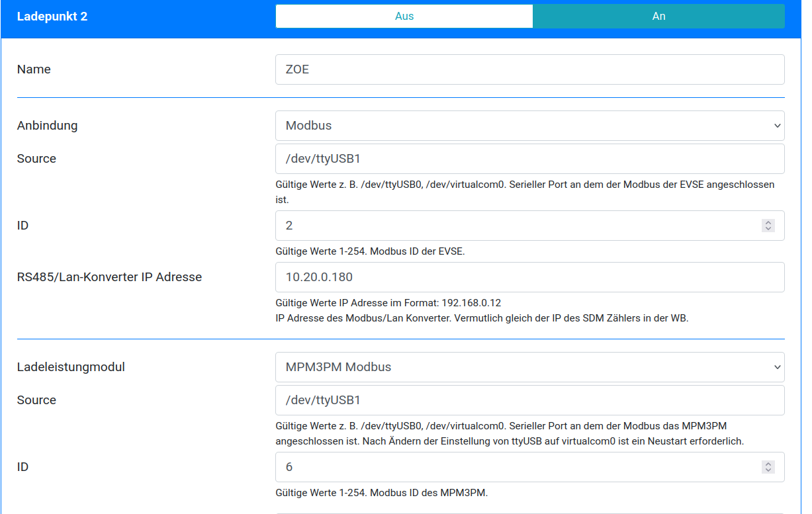The height and width of the screenshot is (514, 812).
Task: Expand the Ladeleistungmodul dropdown showing MPM3PM Modbus
Action: [x=529, y=367]
